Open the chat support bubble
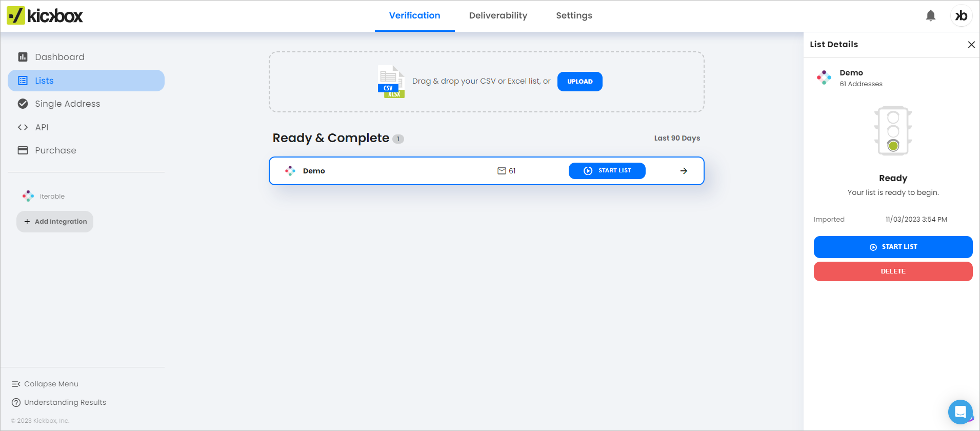This screenshot has width=980, height=431. pyautogui.click(x=960, y=412)
